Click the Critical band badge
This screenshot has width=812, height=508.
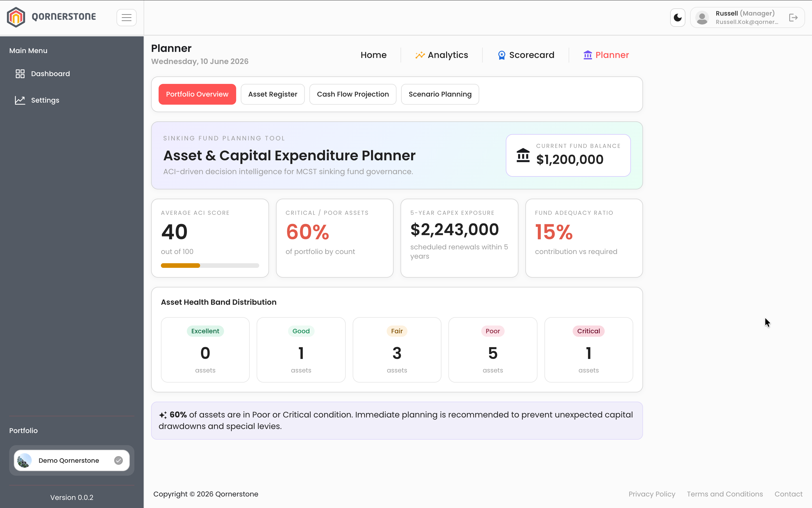588,331
